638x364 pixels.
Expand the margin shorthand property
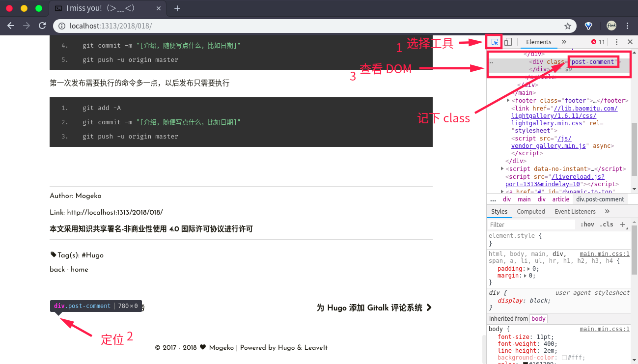pos(526,276)
